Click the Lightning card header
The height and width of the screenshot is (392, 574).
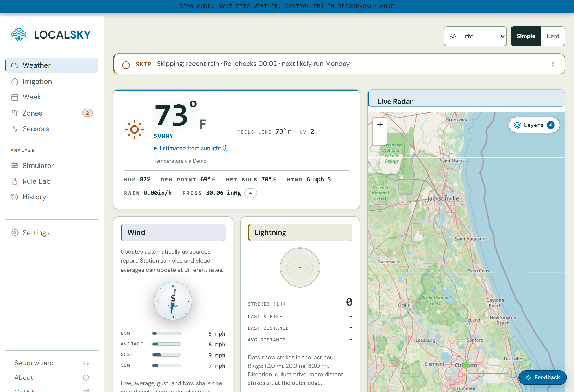click(300, 232)
